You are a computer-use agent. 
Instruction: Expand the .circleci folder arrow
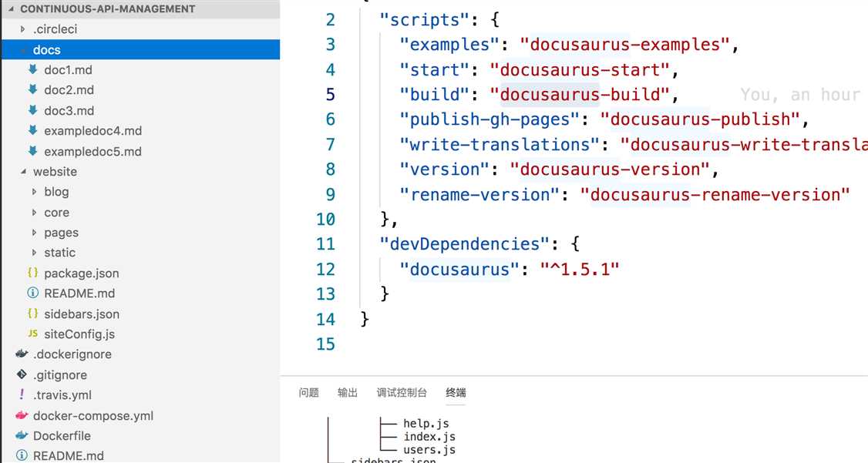(x=22, y=29)
